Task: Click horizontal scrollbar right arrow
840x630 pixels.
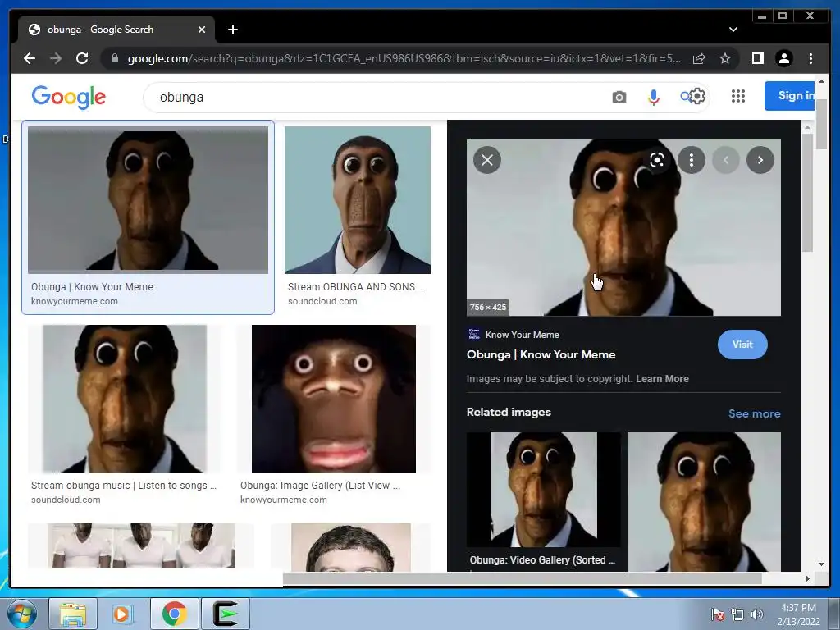Action: coord(807,578)
